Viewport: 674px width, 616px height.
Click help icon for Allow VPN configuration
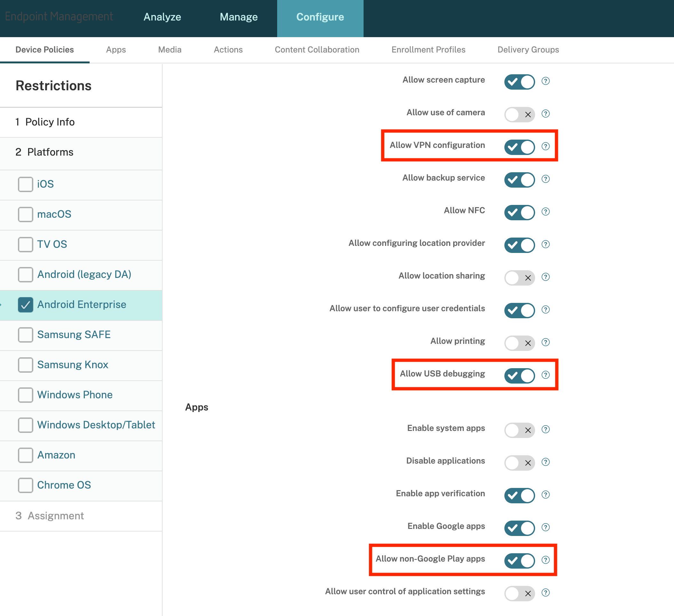click(545, 146)
